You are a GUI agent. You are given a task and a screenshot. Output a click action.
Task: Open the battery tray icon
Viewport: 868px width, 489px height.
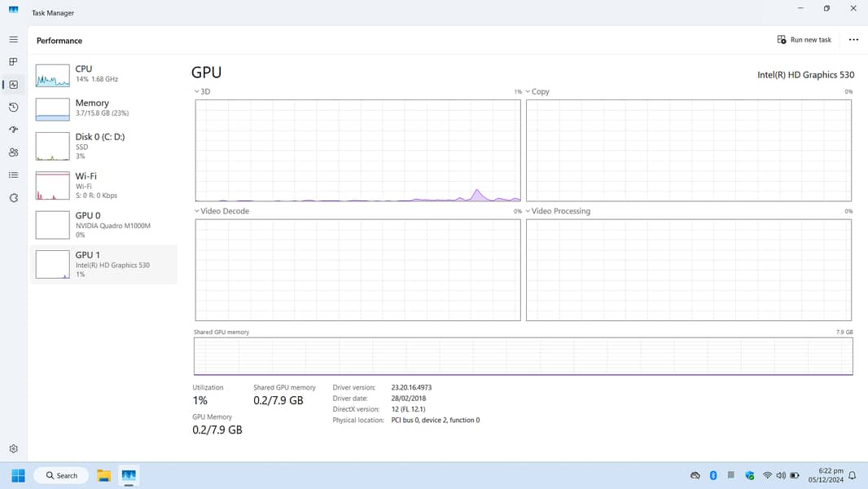pos(795,476)
